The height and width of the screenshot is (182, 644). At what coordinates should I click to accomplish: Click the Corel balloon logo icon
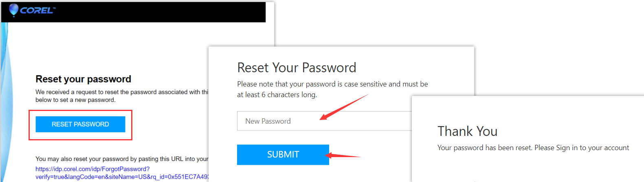point(13,10)
